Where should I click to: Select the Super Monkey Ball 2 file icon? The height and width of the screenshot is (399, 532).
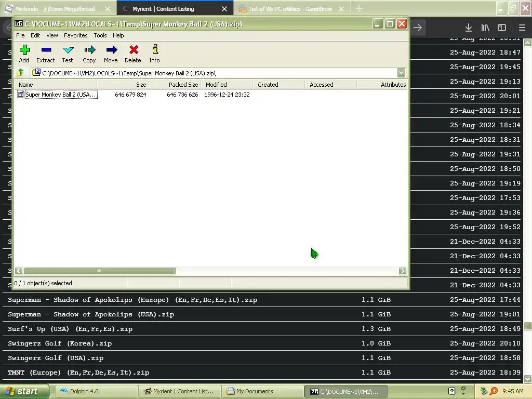(x=21, y=95)
